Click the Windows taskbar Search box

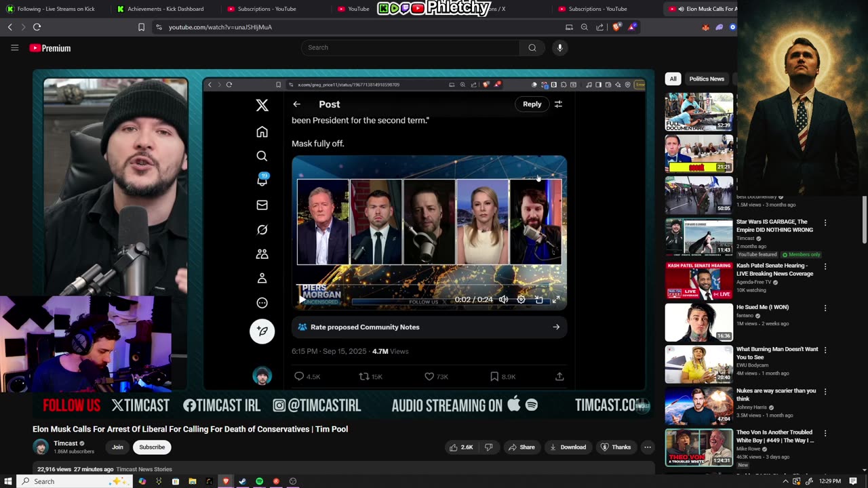tap(75, 481)
